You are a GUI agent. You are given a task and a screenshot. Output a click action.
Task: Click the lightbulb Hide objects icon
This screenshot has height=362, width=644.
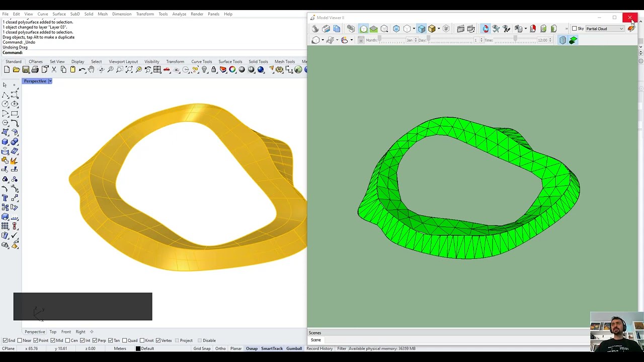tap(204, 69)
